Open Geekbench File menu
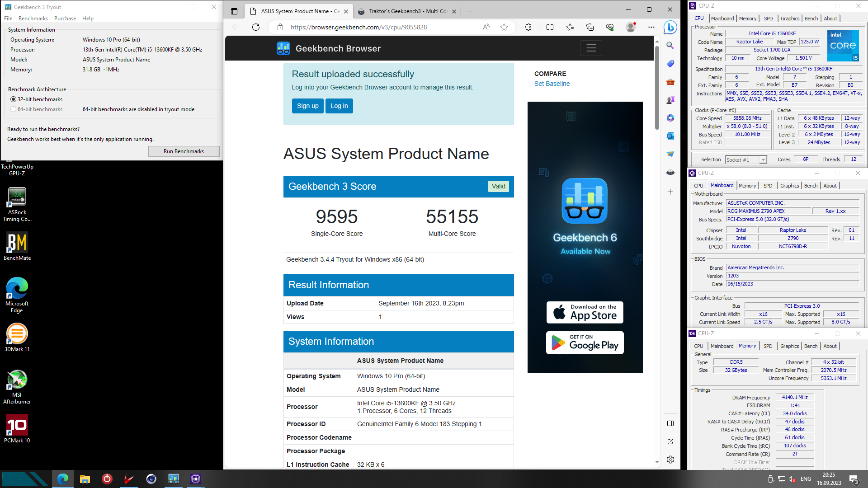This screenshot has width=868, height=488. [x=8, y=19]
